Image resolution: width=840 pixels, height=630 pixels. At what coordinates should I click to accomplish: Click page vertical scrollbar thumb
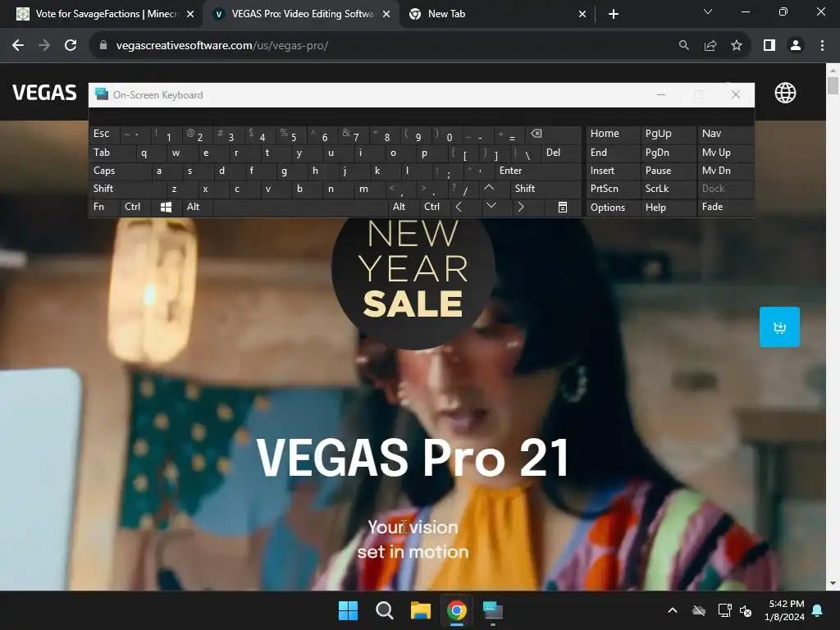(833, 85)
